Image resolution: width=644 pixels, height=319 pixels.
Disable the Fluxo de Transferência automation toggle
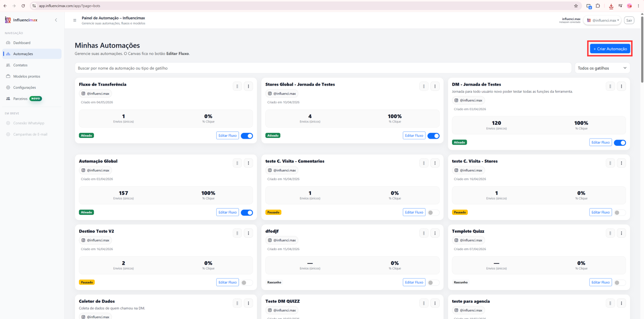coord(247,136)
